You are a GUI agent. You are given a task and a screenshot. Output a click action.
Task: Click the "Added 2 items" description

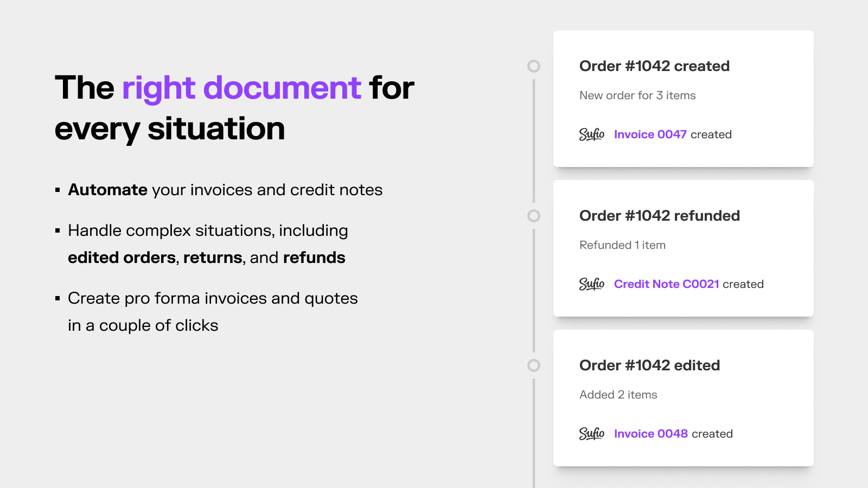coord(618,395)
